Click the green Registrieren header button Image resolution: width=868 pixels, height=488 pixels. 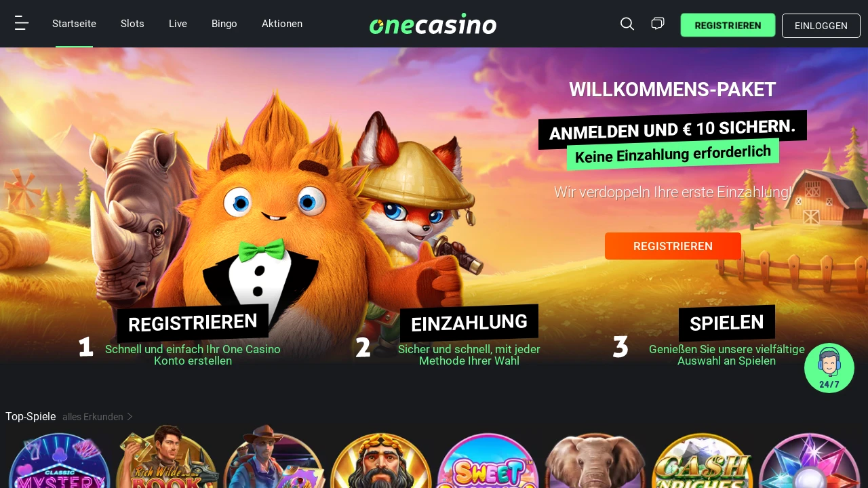[x=728, y=25]
